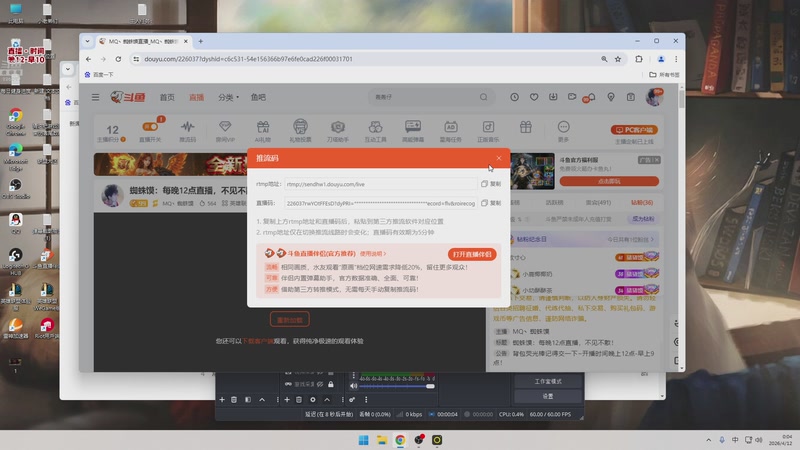Open the 礼物投票 voting tool
The height and width of the screenshot is (450, 800).
[x=301, y=131]
